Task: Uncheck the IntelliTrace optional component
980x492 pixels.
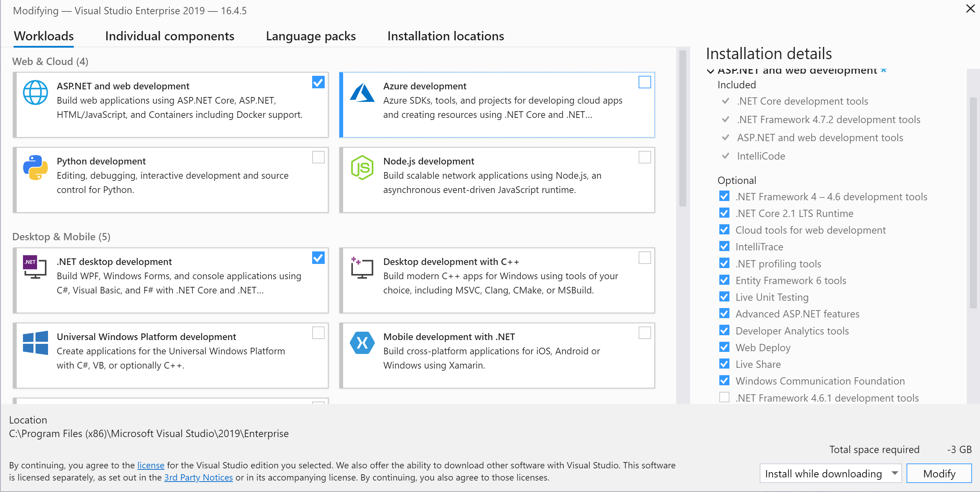Action: pyautogui.click(x=724, y=247)
